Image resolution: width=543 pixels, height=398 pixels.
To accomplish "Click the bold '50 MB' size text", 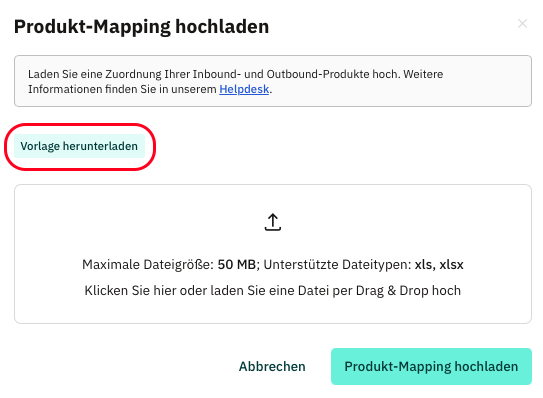I will pos(237,265).
